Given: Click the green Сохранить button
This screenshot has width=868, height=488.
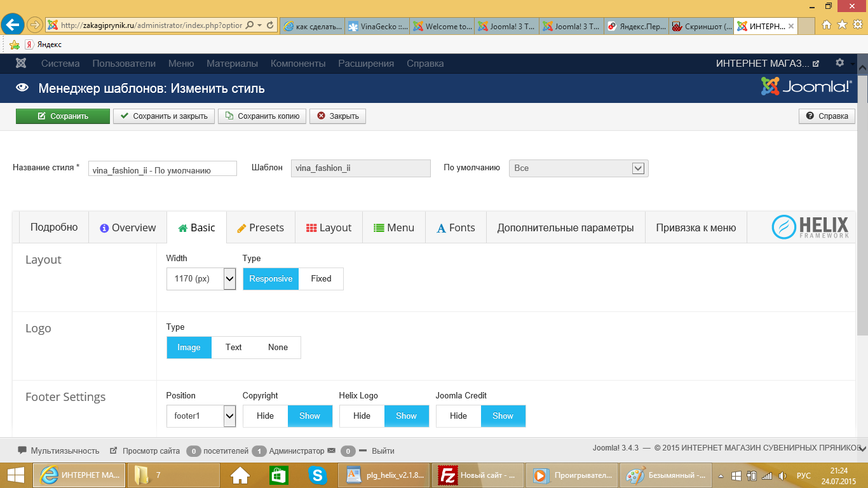Looking at the screenshot, I should click(x=62, y=116).
